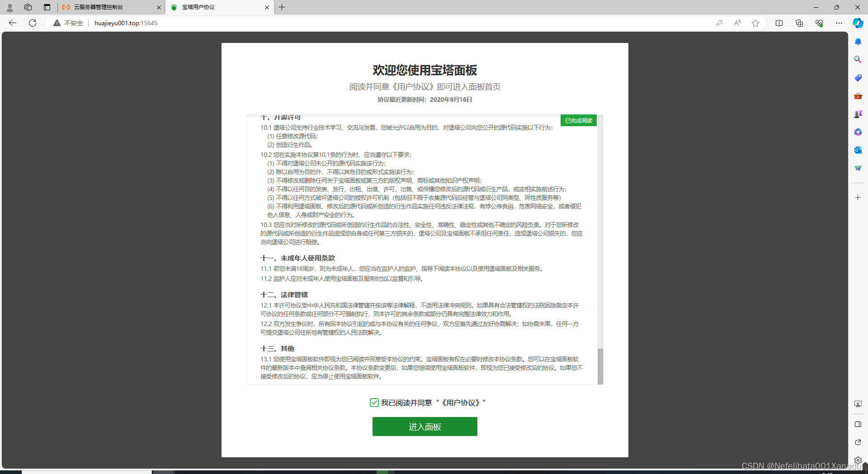Click the subtitle 阅读并同意《用户协议》即可进入面板首页

pyautogui.click(x=425, y=87)
